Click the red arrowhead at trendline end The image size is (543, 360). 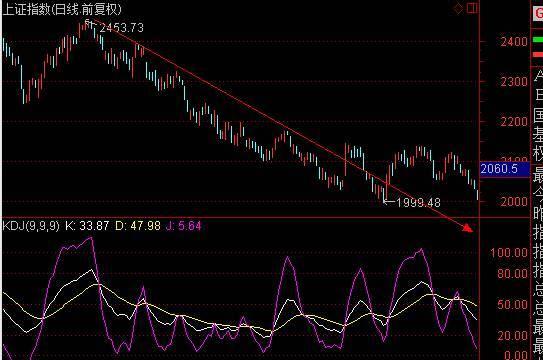pos(468,227)
